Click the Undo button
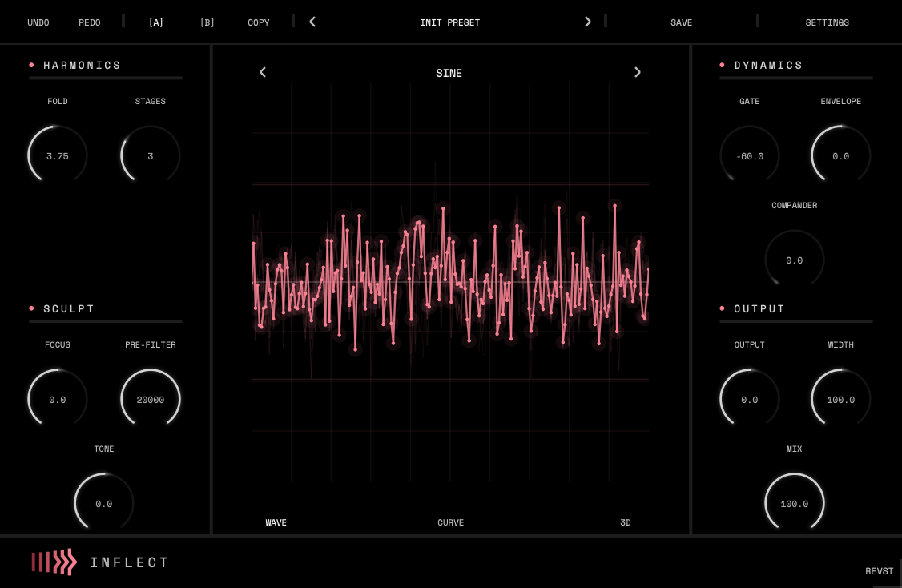This screenshot has width=902, height=588. tap(38, 22)
